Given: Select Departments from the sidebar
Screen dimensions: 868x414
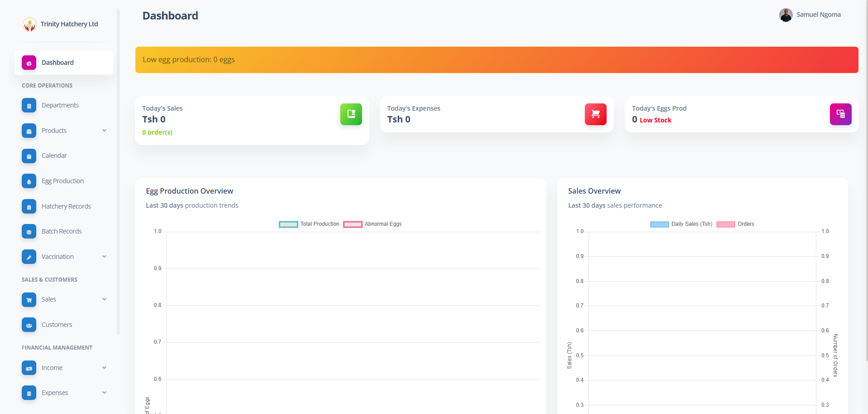Looking at the screenshot, I should click(x=60, y=105).
